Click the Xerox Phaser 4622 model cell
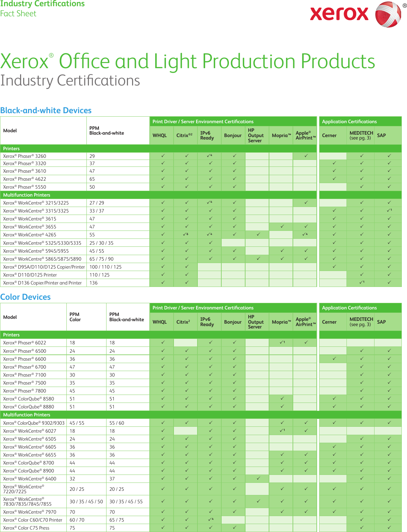The height and width of the screenshot is (532, 407). pyautogui.click(x=44, y=179)
